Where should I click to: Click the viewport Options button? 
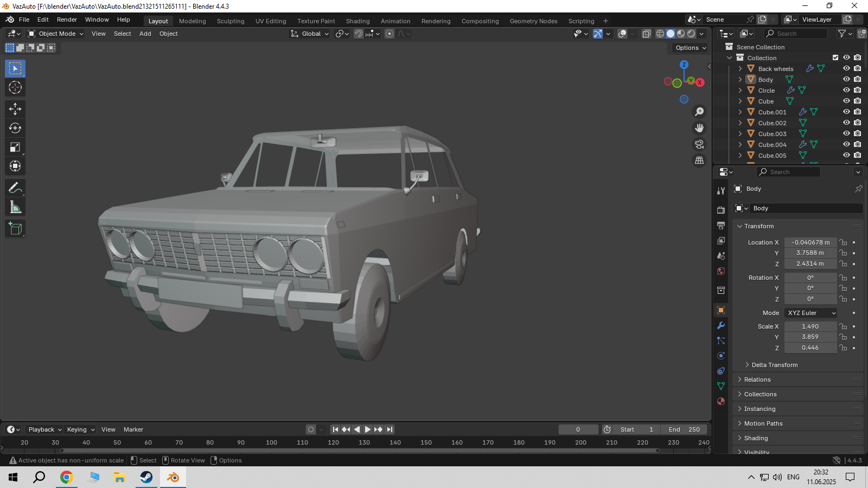click(690, 48)
